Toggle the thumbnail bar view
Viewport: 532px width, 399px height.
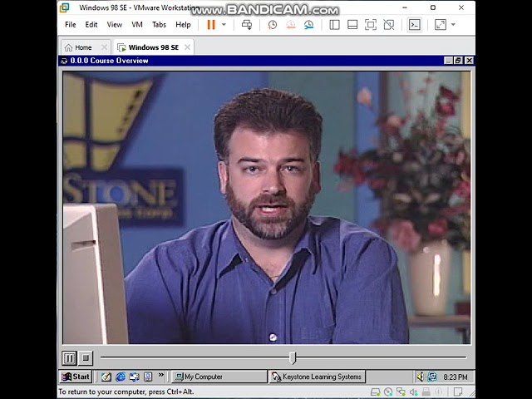(x=352, y=25)
